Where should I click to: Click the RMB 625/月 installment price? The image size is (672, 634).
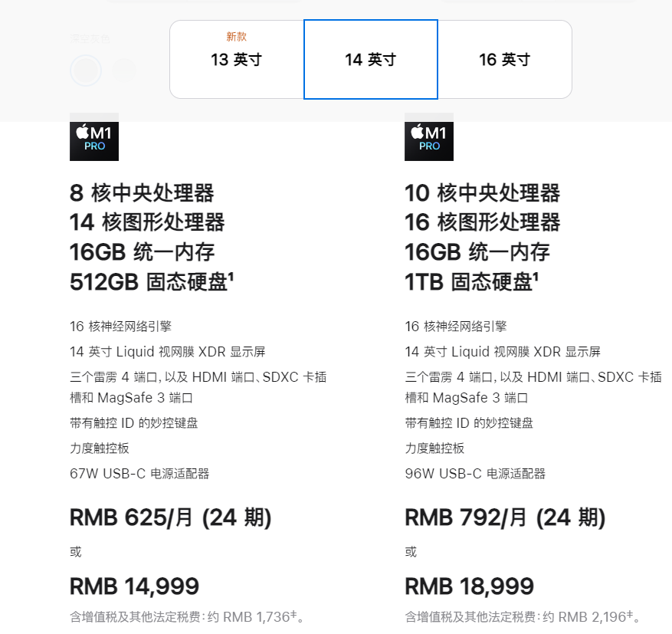pos(171,517)
